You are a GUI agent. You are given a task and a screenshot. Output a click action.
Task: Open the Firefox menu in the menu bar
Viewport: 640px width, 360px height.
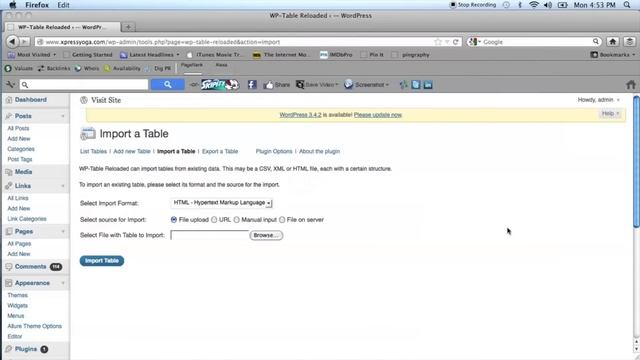[x=37, y=5]
